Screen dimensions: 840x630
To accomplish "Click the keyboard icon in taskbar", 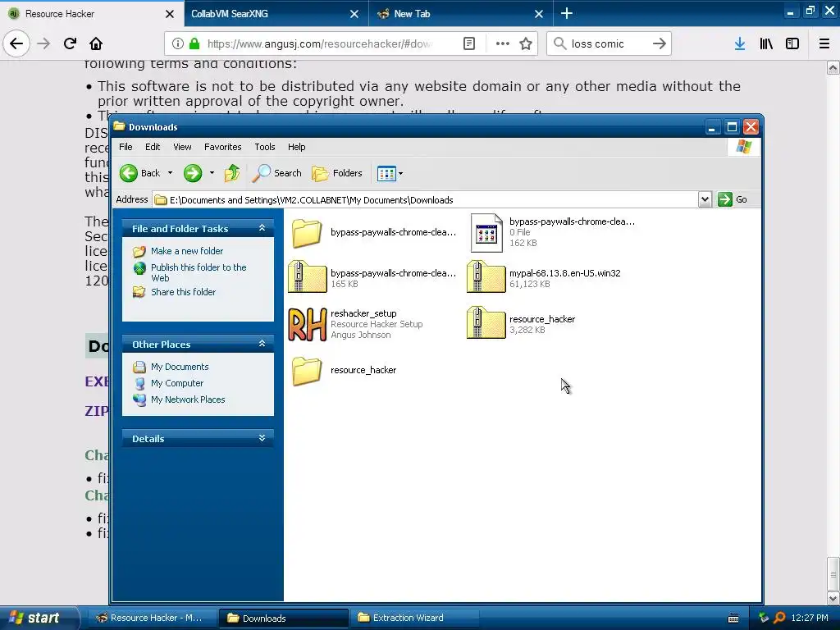I will (x=733, y=619).
